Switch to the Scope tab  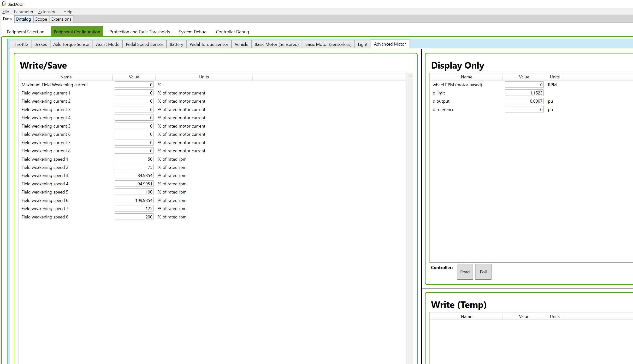click(41, 19)
